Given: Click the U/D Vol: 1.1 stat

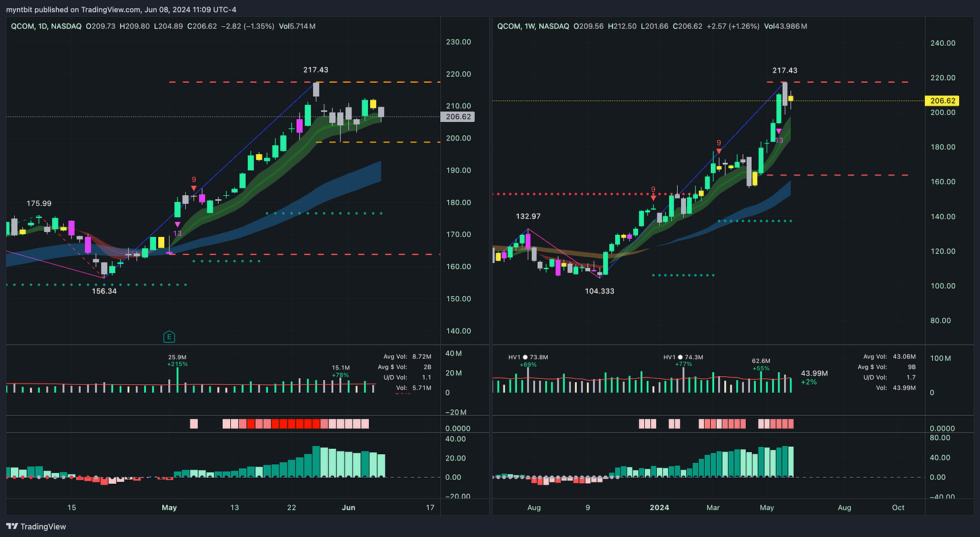Looking at the screenshot, I should pos(408,378).
